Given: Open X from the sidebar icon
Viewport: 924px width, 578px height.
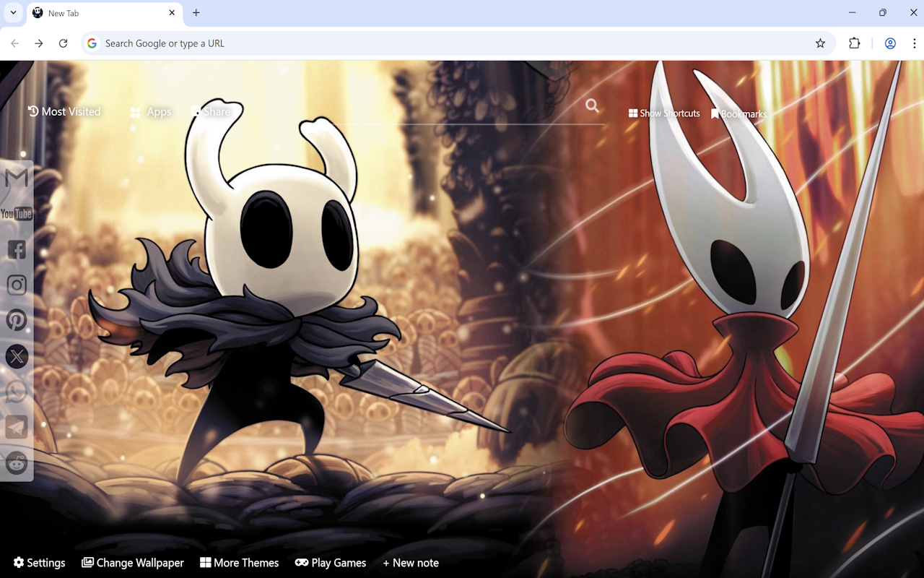Looking at the screenshot, I should pos(17,355).
